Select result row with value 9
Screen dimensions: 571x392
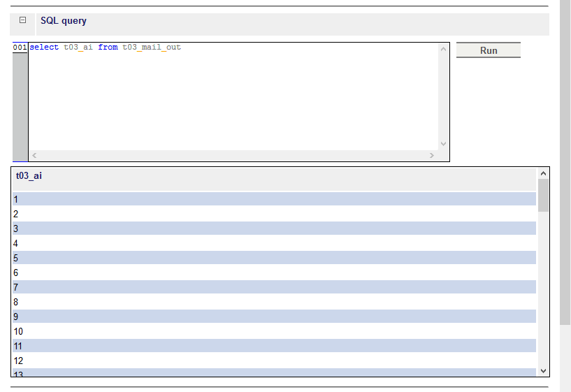[x=274, y=317]
